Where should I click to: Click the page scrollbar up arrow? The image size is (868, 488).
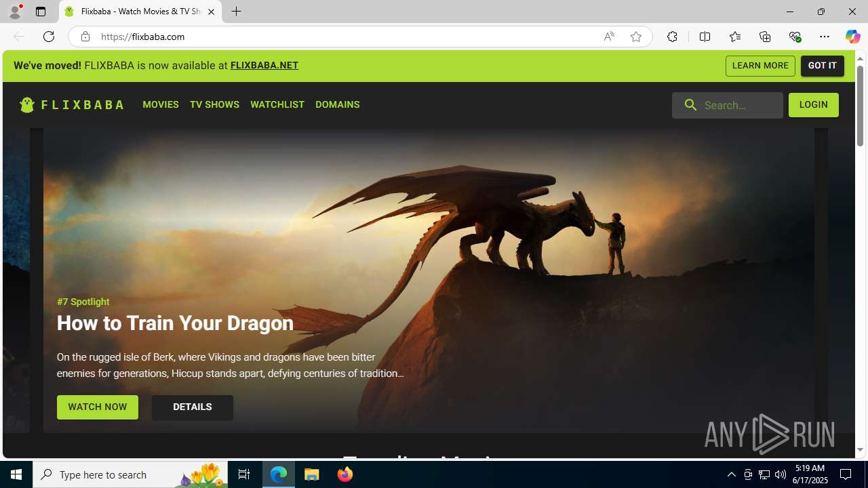(x=861, y=58)
